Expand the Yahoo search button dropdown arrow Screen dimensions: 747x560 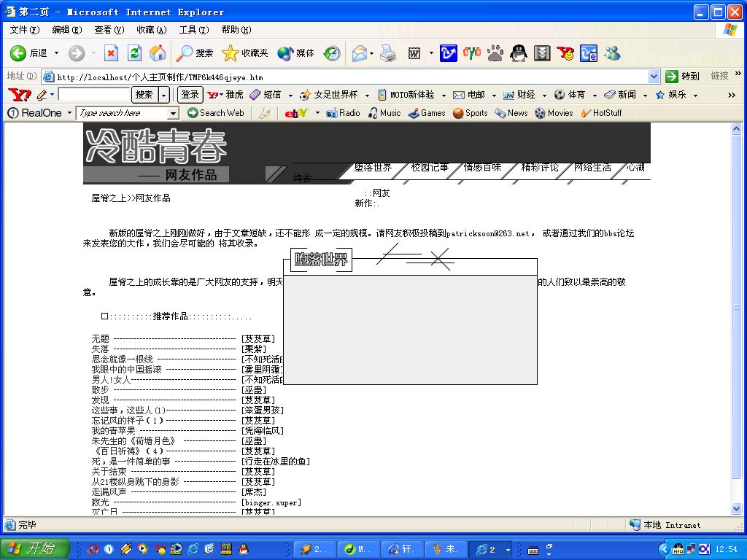pos(164,95)
